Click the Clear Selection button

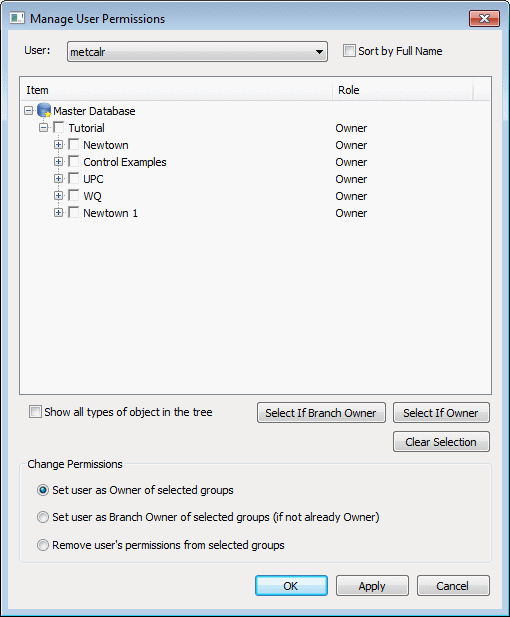point(441,442)
